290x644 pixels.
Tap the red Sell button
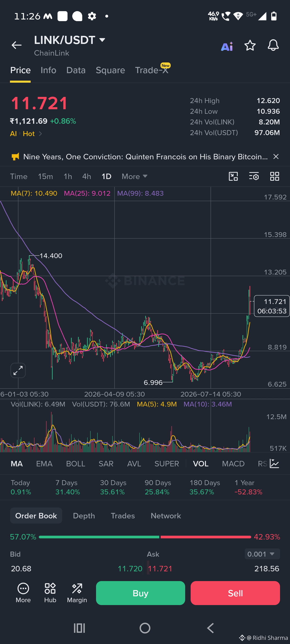point(235,593)
